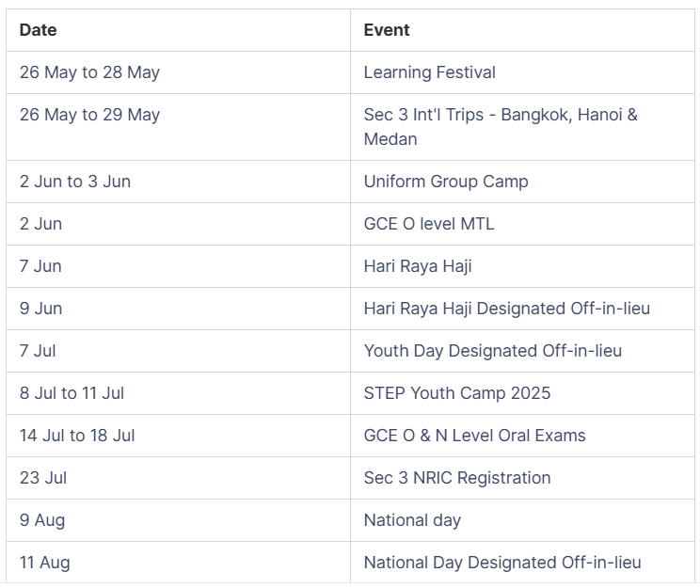Viewport: 700px width, 588px height.
Task: Click the GCE O level MTL entry
Action: tap(429, 224)
